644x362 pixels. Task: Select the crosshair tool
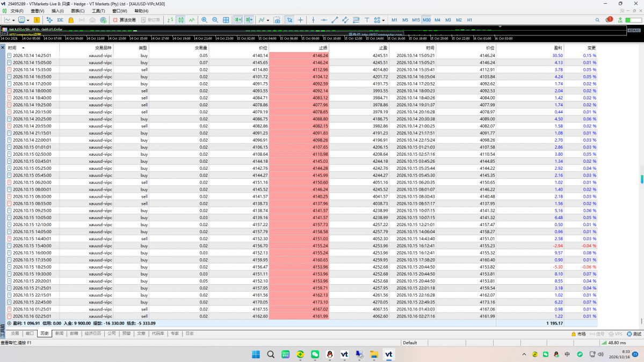pos(301,20)
